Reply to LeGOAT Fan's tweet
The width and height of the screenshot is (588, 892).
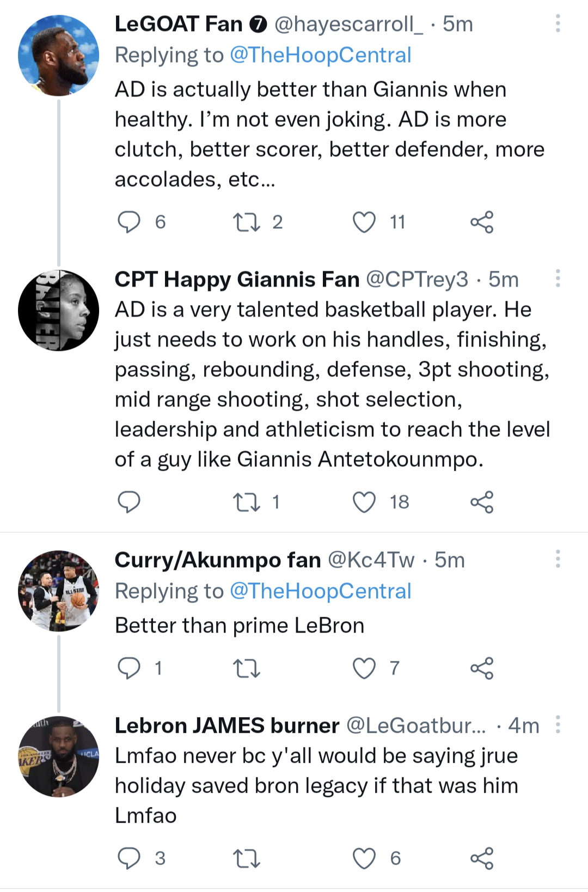click(x=129, y=222)
